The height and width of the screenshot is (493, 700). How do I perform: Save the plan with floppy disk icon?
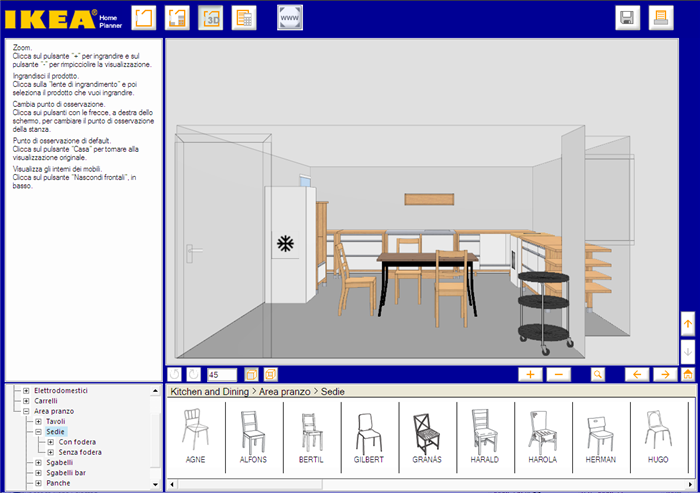point(627,18)
